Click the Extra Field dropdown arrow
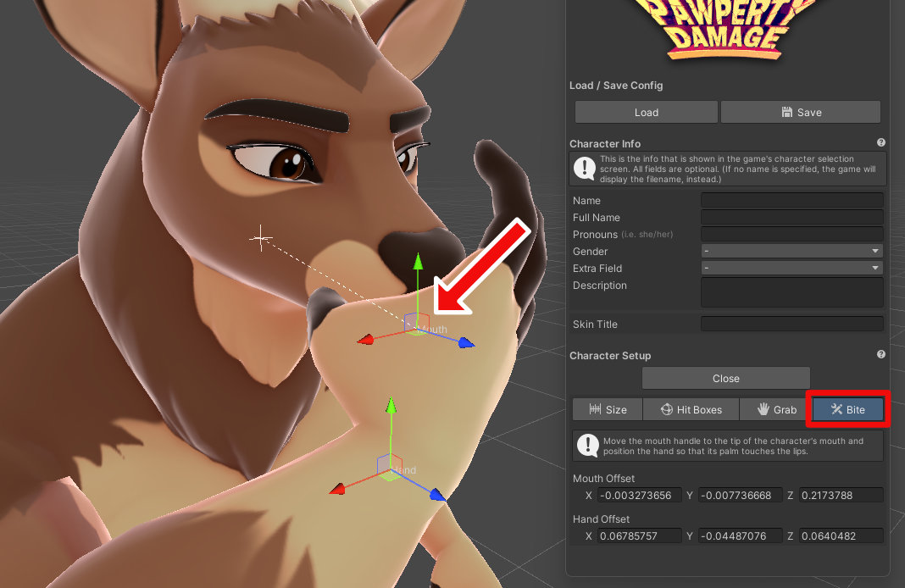The width and height of the screenshot is (905, 588). tap(875, 268)
